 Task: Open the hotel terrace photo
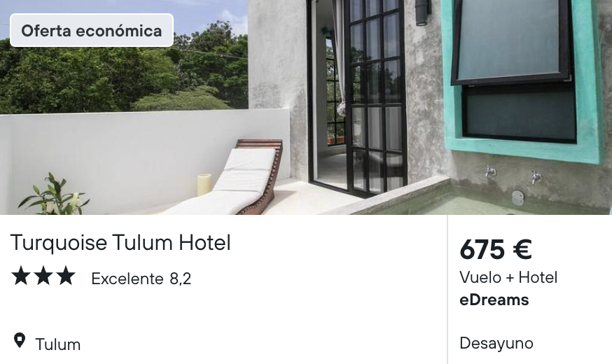click(x=306, y=107)
